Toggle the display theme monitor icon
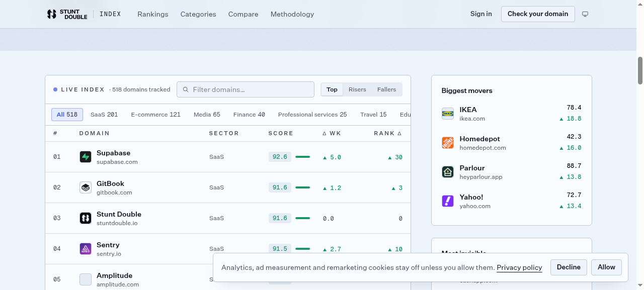 (585, 14)
